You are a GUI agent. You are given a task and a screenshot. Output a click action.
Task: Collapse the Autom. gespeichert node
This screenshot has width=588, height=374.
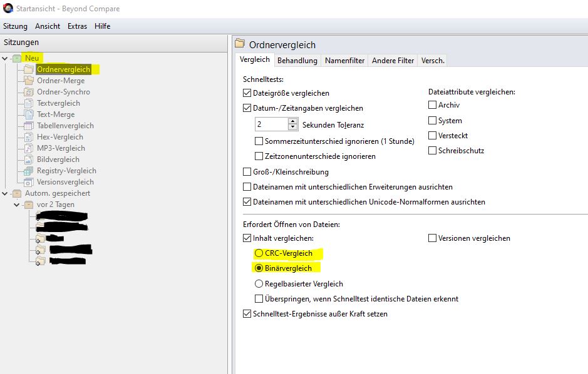(5, 193)
